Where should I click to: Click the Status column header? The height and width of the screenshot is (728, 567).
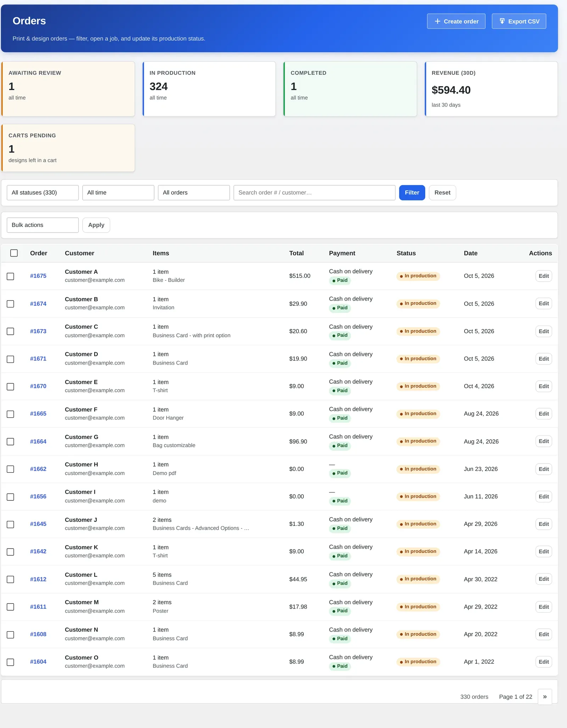406,253
